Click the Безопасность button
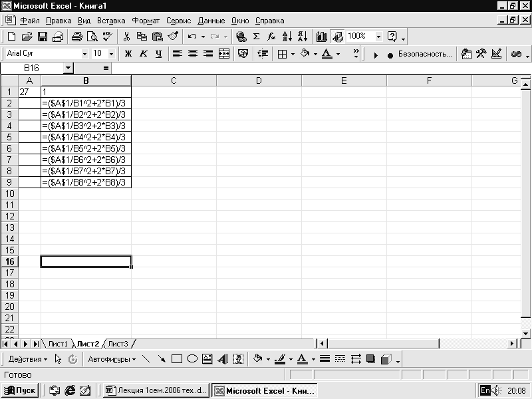Viewport: 532px width, 399px height. pyautogui.click(x=425, y=54)
